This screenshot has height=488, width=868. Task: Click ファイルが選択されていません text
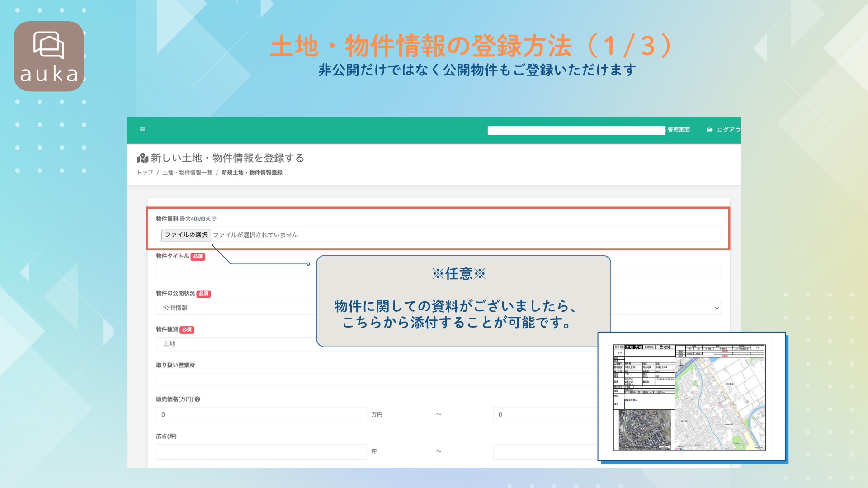pos(255,235)
